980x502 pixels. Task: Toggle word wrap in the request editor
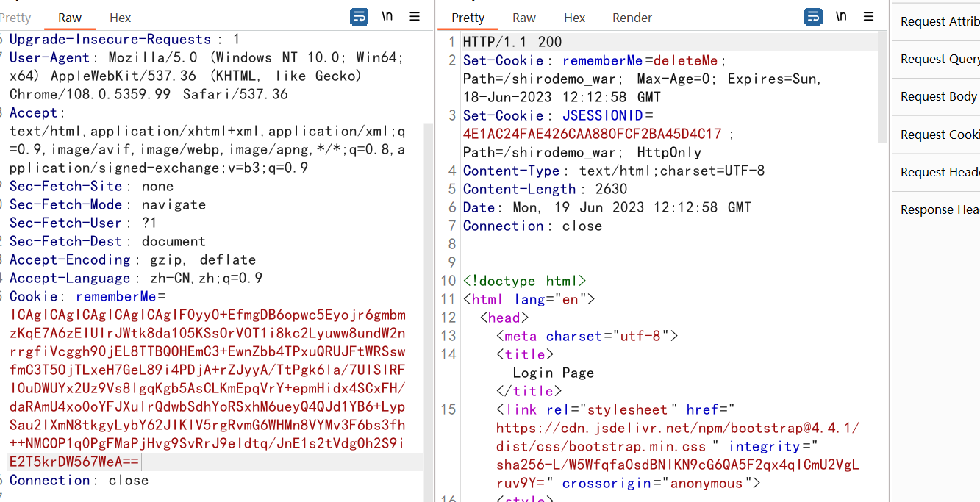359,17
